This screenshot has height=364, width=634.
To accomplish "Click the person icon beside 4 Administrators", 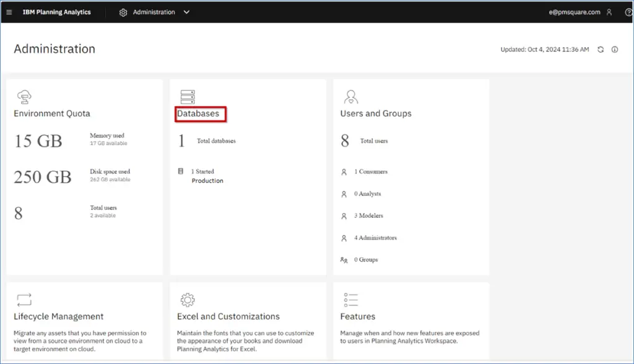I will (x=344, y=238).
